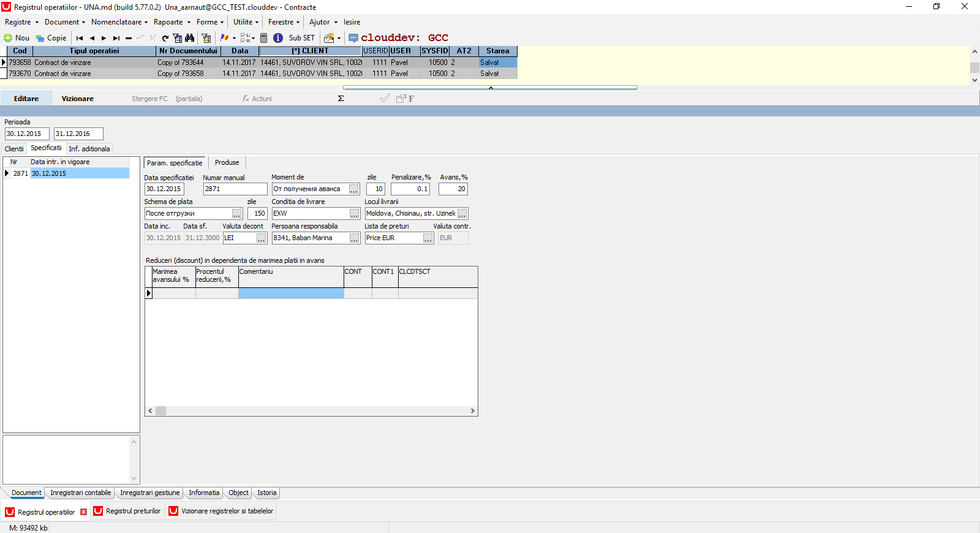Click the Iesire exit item
980x533 pixels.
[352, 22]
